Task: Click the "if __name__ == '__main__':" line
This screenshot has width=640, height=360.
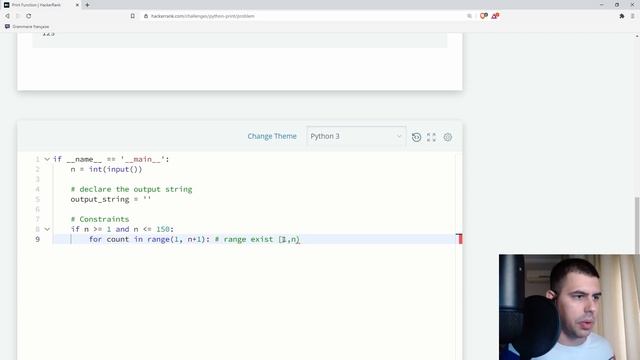Action: 111,159
